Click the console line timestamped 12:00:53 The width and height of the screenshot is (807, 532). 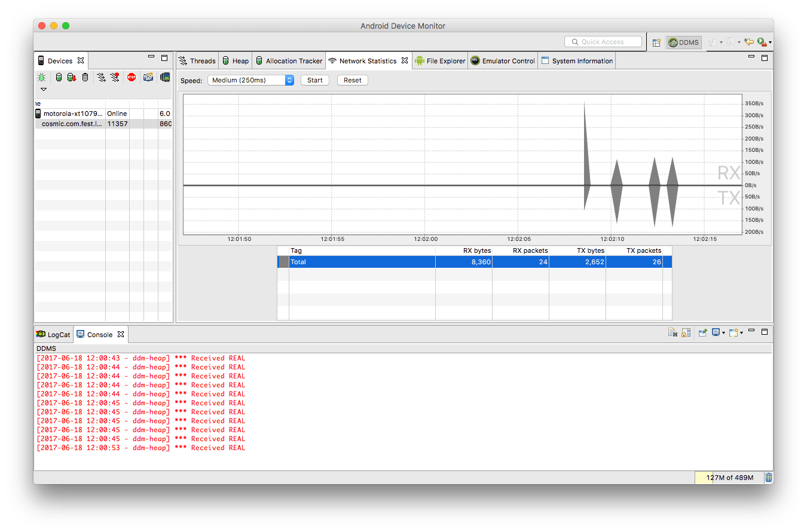point(140,448)
